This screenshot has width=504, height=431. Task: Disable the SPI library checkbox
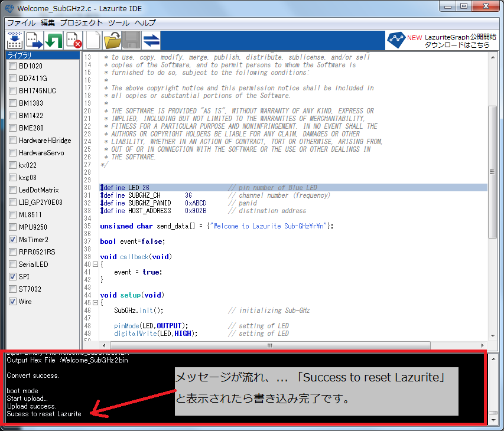(x=12, y=276)
